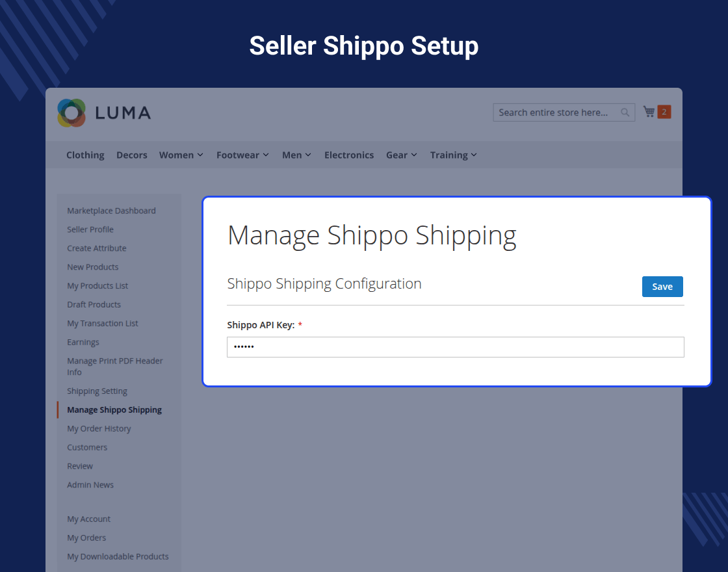Screen dimensions: 728x572
Task: Open My Downloadable Products link
Action: 118,556
